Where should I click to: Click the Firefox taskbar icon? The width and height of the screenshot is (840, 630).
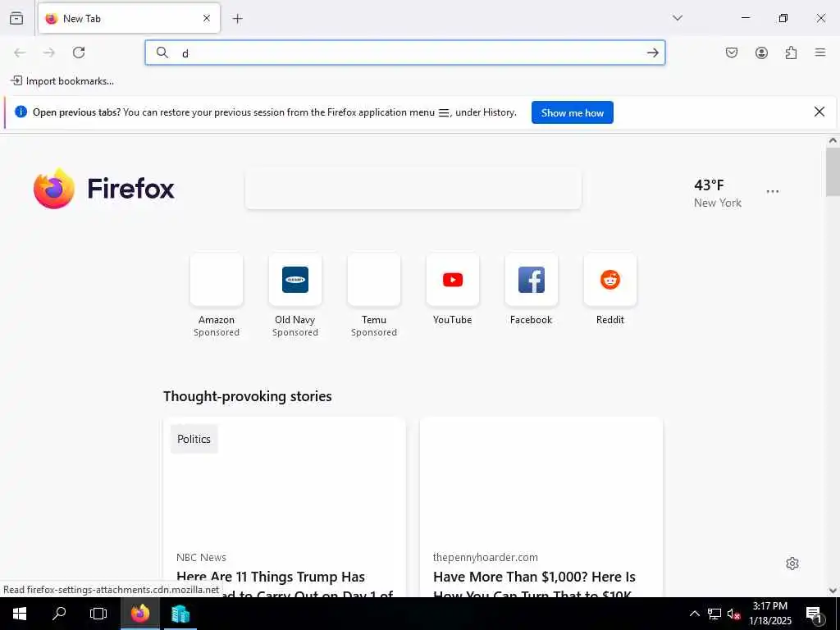pyautogui.click(x=139, y=614)
